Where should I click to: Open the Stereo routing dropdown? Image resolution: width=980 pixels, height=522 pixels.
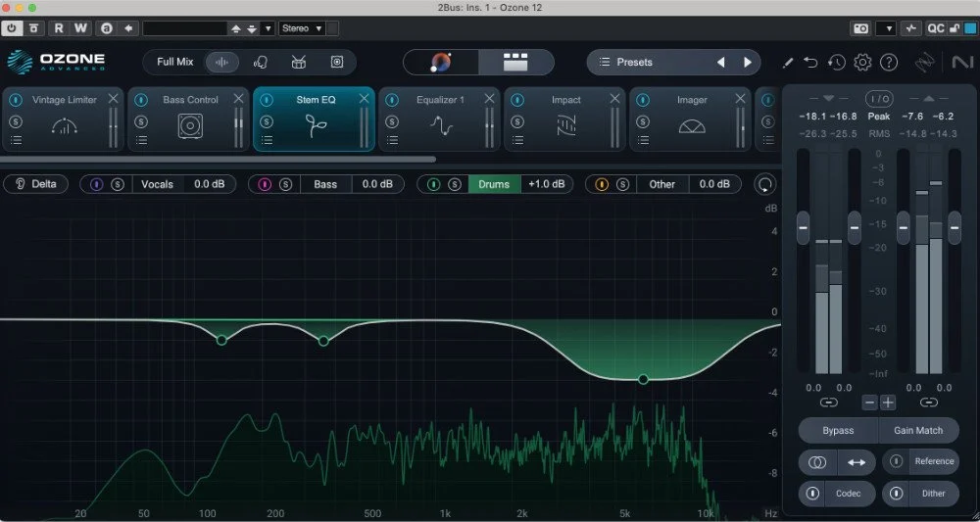click(x=302, y=28)
